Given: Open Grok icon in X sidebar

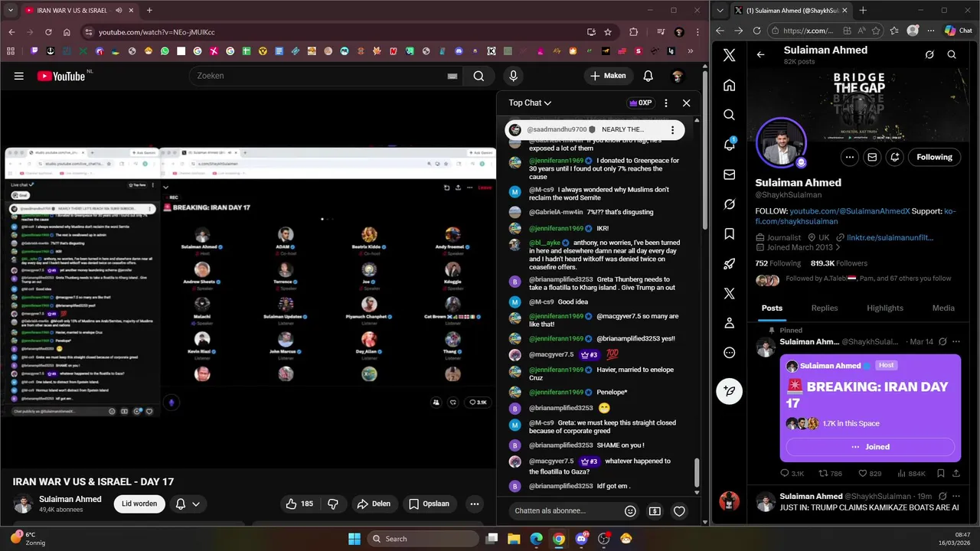Looking at the screenshot, I should (729, 204).
